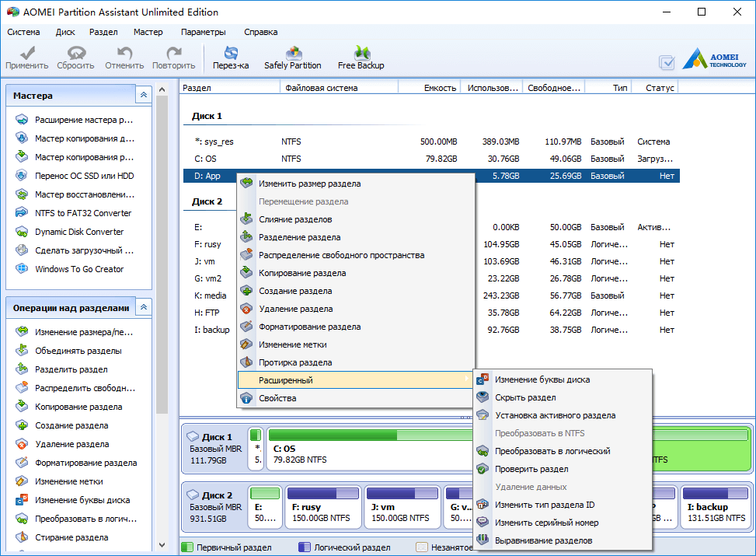Click Мастер копирования р... wizard link
This screenshot has width=756, height=556.
tap(85, 157)
